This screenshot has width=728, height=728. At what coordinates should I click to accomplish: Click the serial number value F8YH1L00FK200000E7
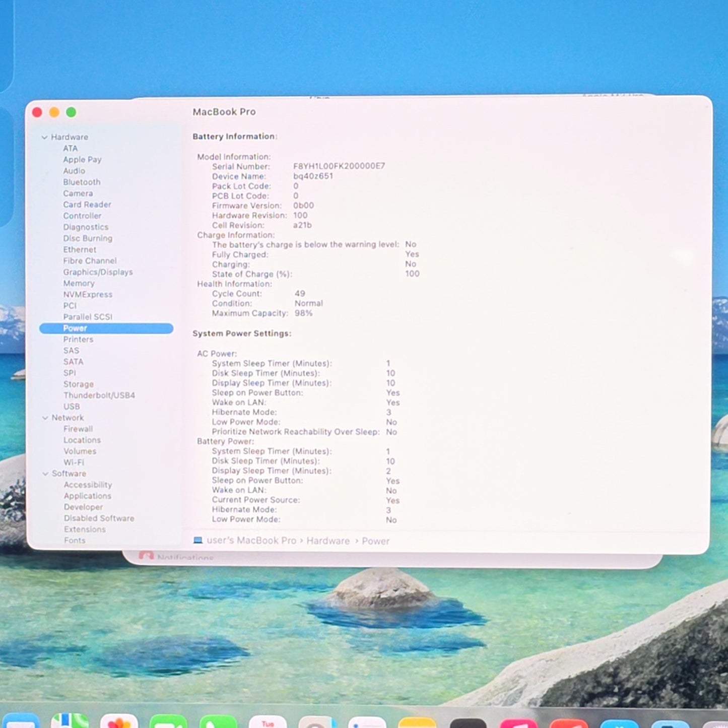point(339,166)
